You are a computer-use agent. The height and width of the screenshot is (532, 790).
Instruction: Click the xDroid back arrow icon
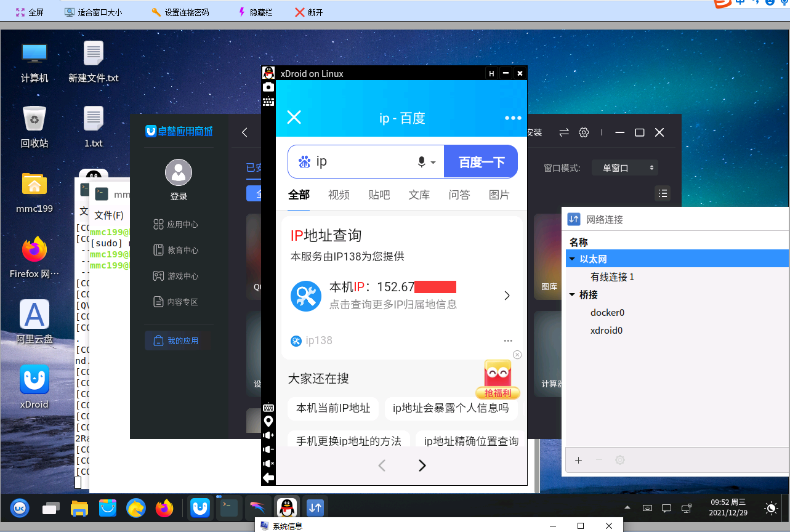pyautogui.click(x=268, y=478)
